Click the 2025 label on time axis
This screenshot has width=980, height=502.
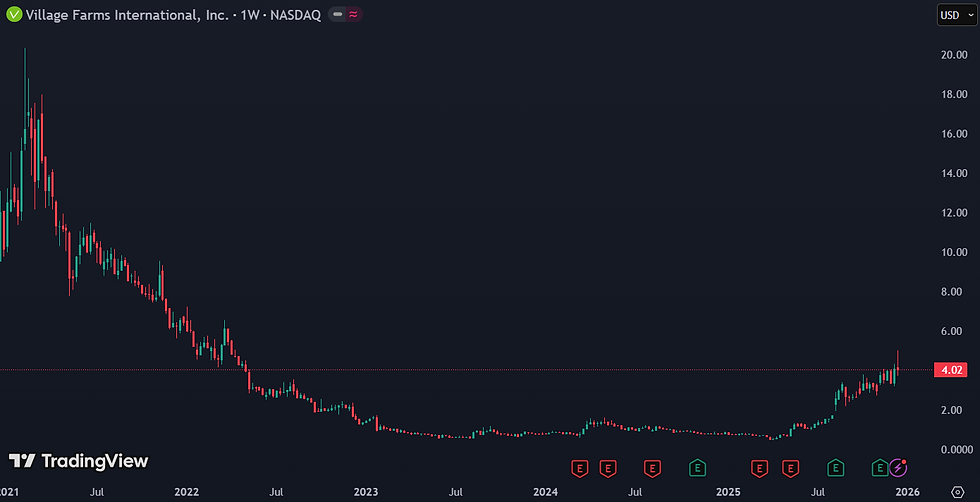pyautogui.click(x=728, y=492)
